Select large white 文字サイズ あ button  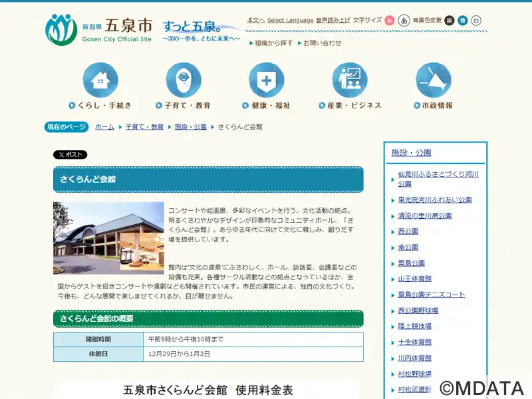[404, 21]
